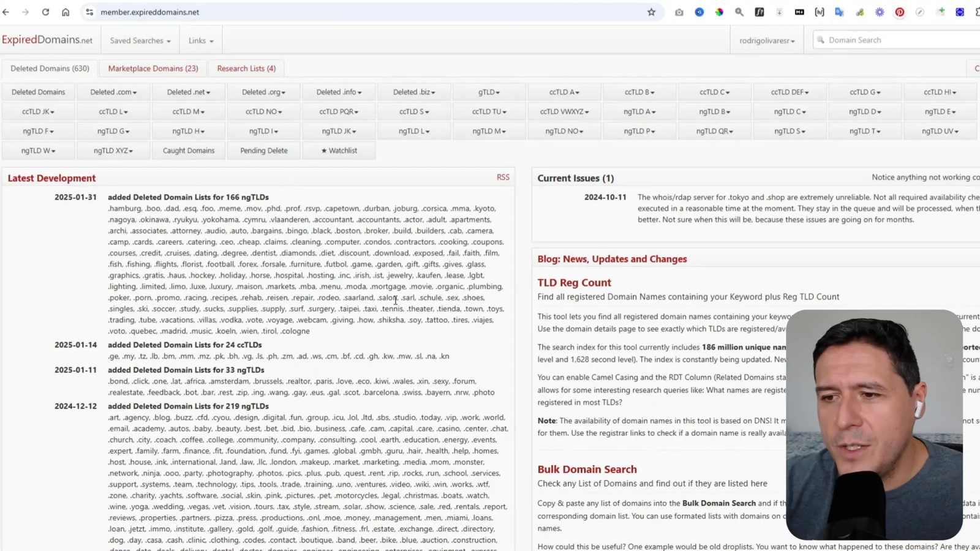980x551 pixels.
Task: Open the RSS feed link
Action: click(x=503, y=177)
